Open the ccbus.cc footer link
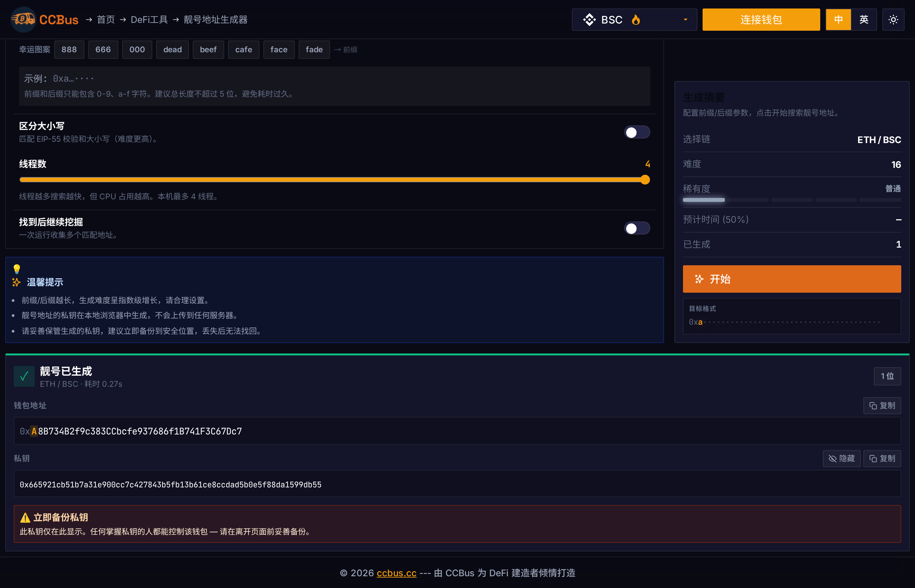 tap(396, 573)
